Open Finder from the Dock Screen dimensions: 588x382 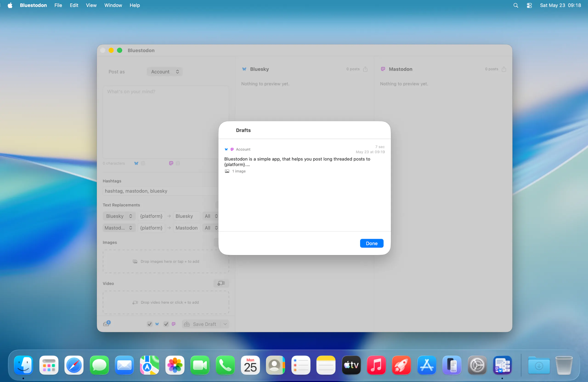click(23, 365)
